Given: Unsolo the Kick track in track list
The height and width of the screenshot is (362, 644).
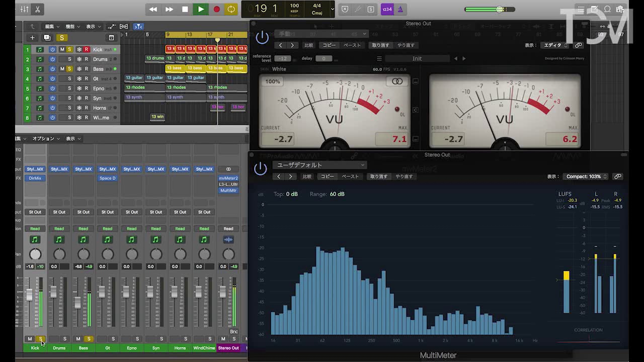Looking at the screenshot, I should (x=69, y=49).
